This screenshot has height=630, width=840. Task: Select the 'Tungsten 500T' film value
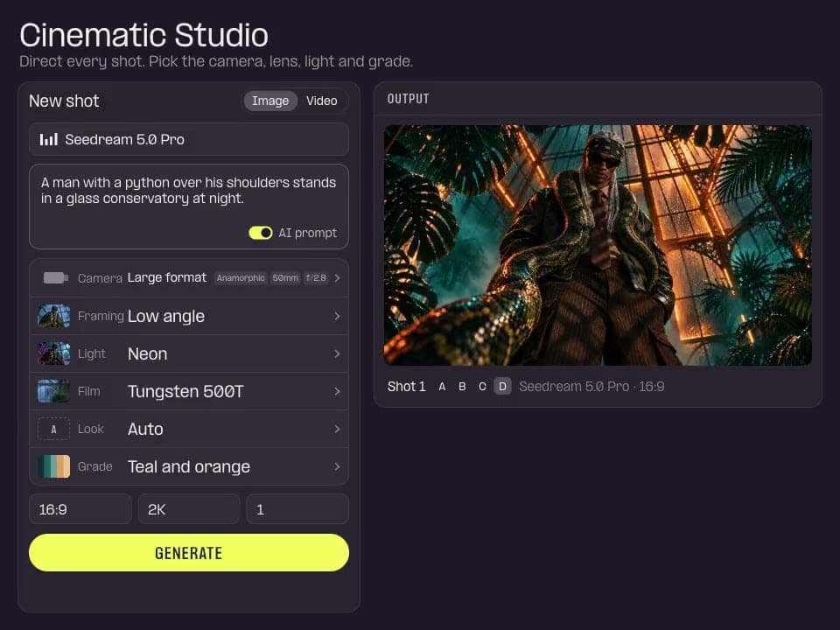coord(185,392)
